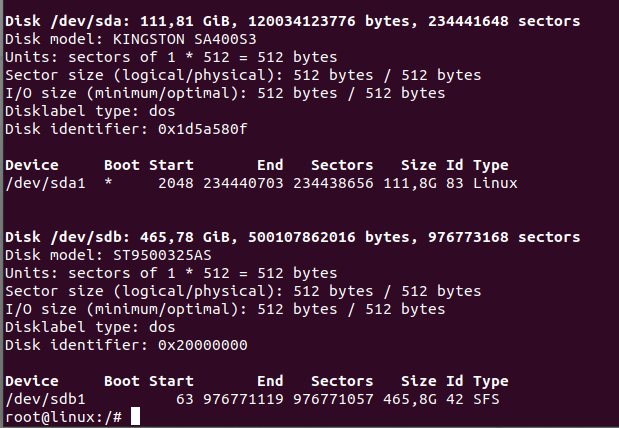Click the SFS partition type for sdb1
This screenshot has width=619, height=428.
click(486, 399)
